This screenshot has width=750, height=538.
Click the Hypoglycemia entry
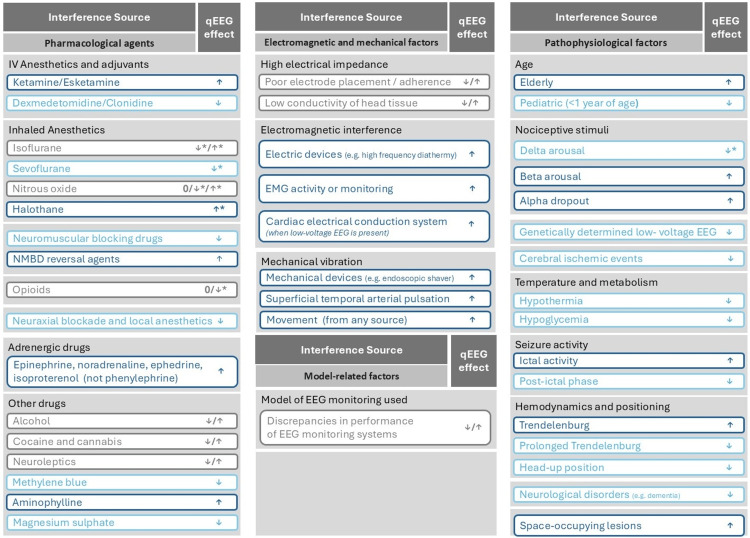(629, 319)
